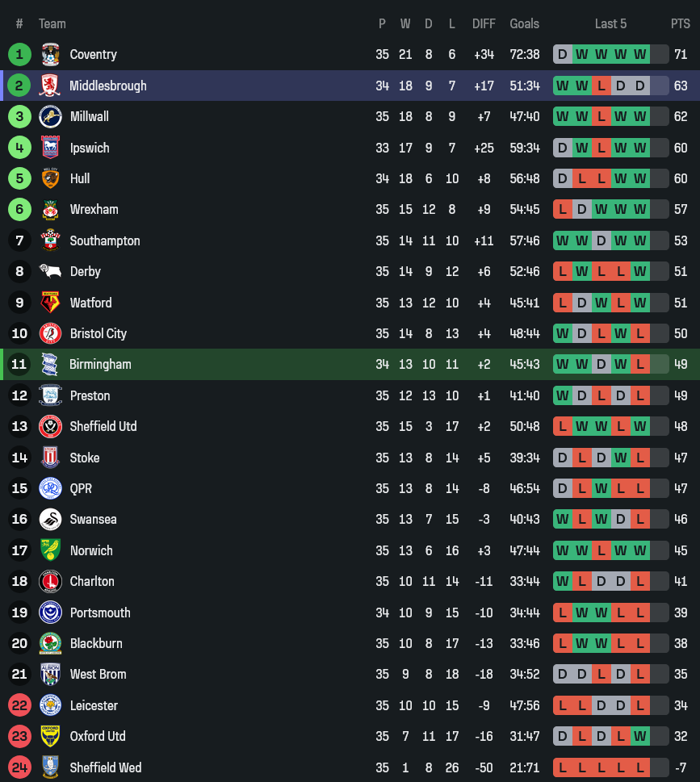Image resolution: width=700 pixels, height=782 pixels.
Task: Click the DIFF column header
Action: click(484, 23)
